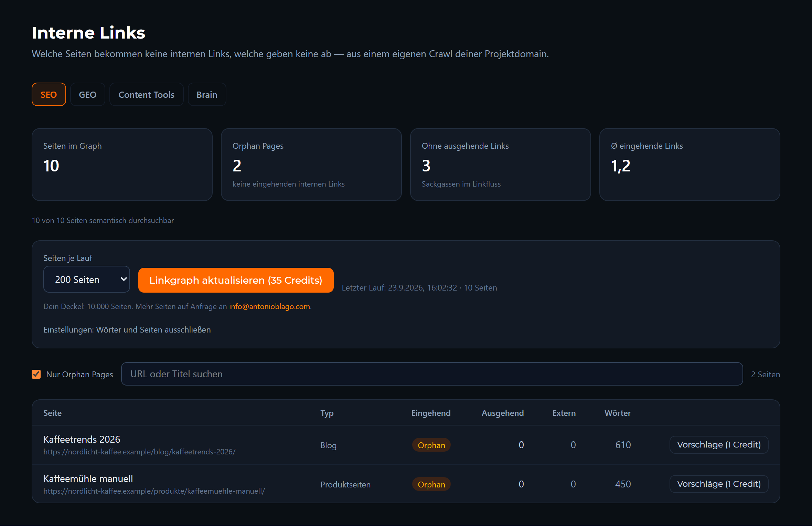
Task: Click the Kaffeetrends 2026 page title
Action: [x=82, y=439]
